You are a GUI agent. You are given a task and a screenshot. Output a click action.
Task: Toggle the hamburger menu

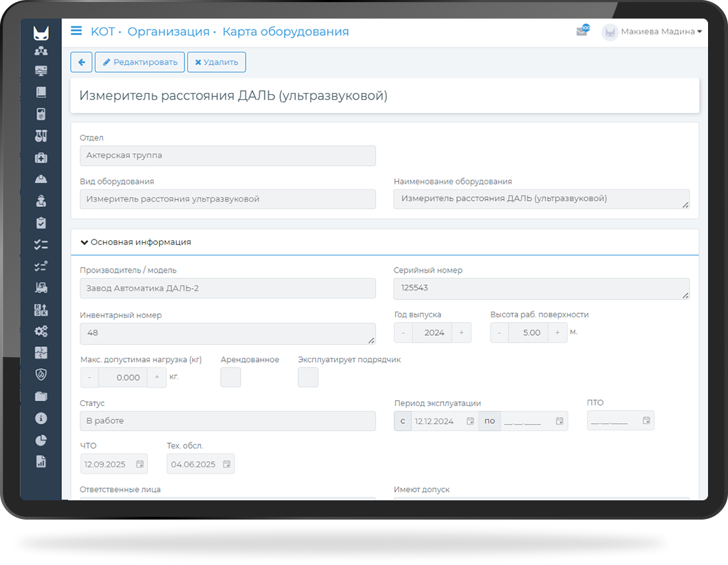click(x=76, y=31)
